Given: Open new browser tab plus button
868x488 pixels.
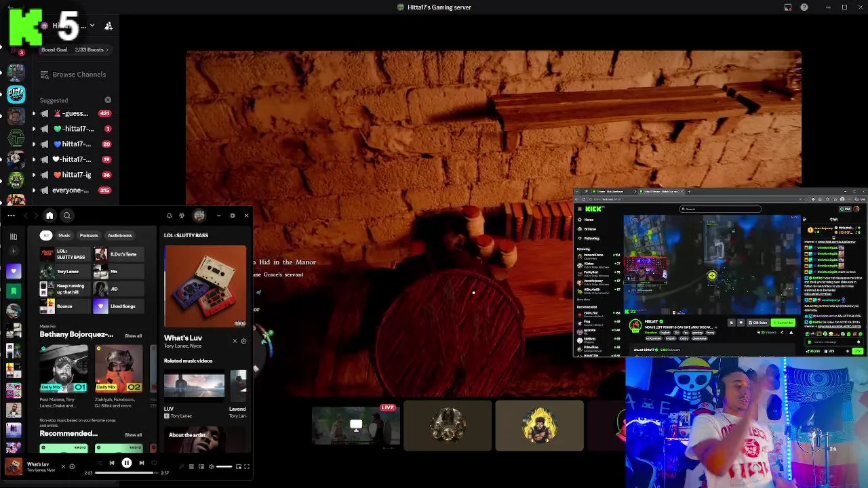Looking at the screenshot, I should tap(689, 192).
